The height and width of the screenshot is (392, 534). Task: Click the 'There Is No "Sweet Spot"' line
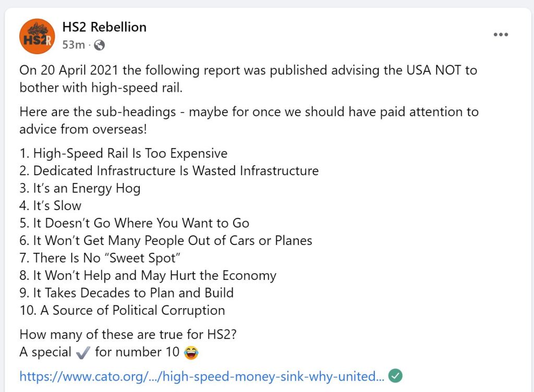(103, 258)
